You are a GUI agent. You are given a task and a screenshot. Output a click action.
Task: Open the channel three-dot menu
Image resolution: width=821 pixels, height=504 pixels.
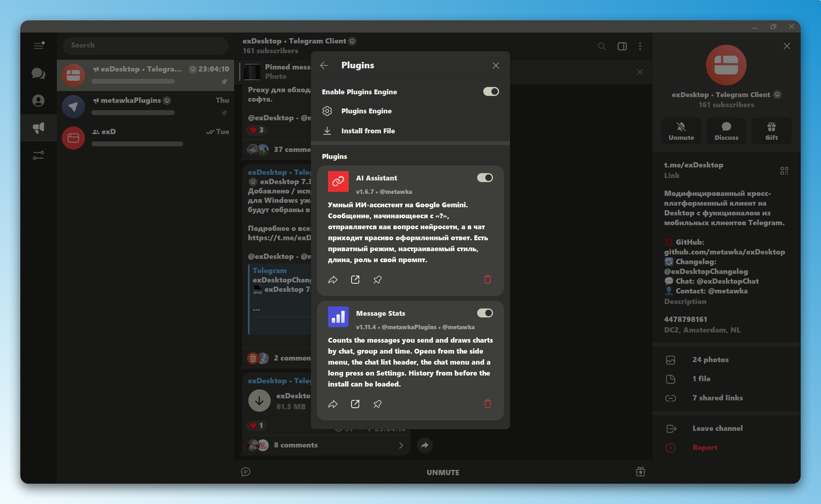pyautogui.click(x=640, y=46)
